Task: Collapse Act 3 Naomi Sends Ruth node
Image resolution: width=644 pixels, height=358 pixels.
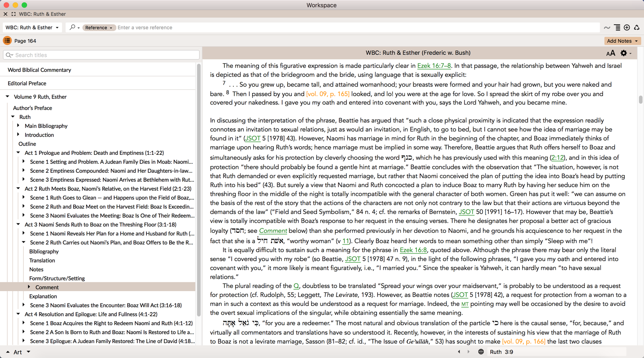Action: pyautogui.click(x=18, y=224)
